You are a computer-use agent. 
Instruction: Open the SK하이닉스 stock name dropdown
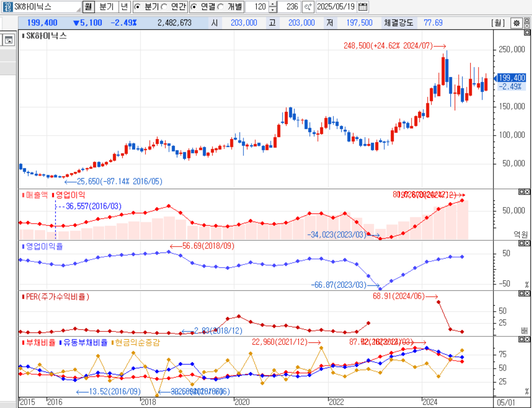(78, 9)
